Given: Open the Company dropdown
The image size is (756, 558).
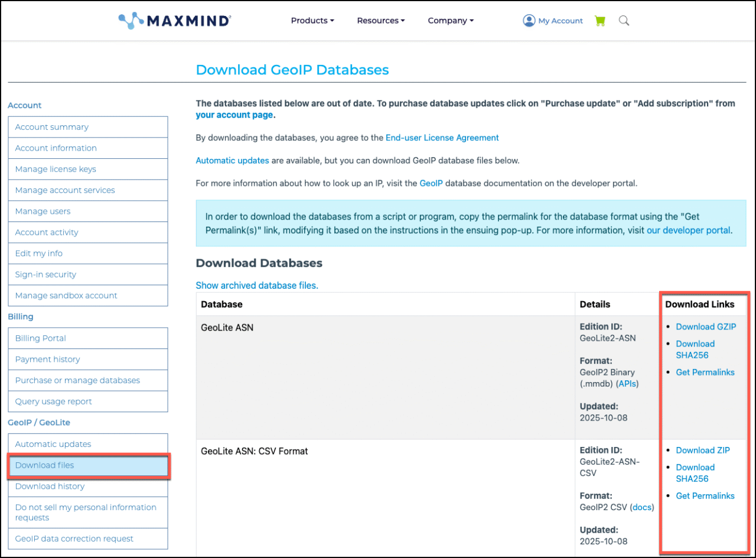Looking at the screenshot, I should coord(450,20).
